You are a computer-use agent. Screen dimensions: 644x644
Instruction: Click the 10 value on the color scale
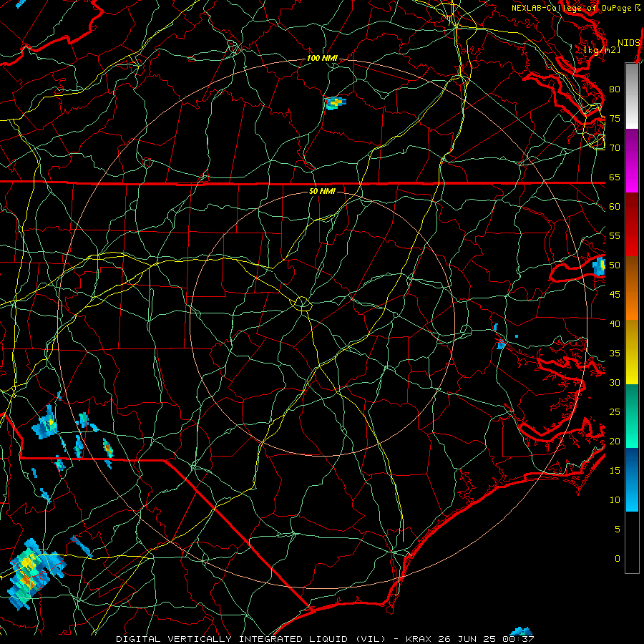pyautogui.click(x=615, y=500)
